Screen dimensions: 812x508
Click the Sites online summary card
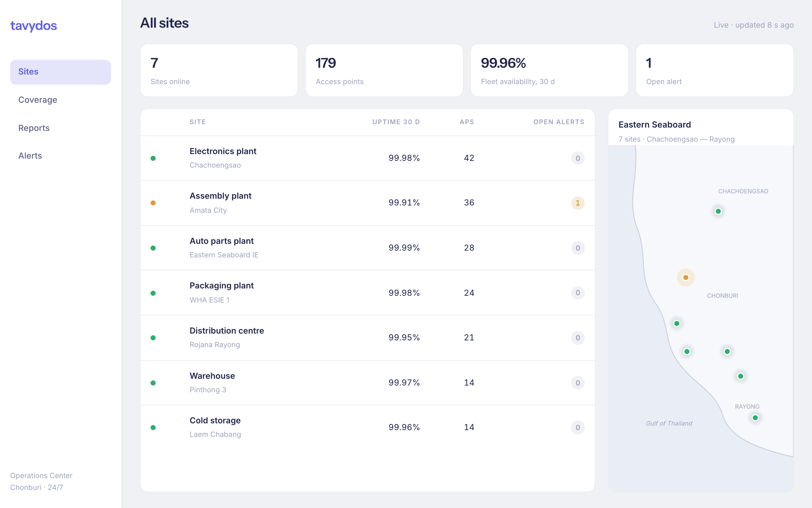click(x=219, y=70)
